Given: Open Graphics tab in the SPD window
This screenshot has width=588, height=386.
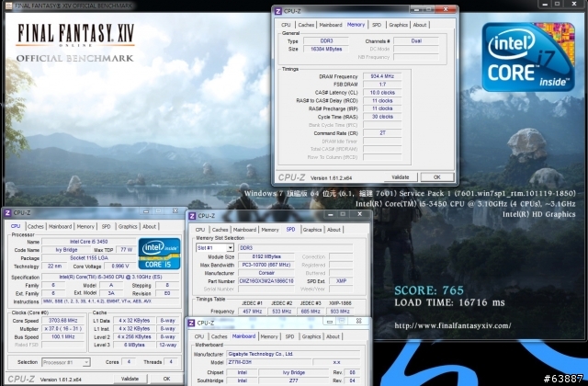Looking at the screenshot, I should tap(312, 230).
